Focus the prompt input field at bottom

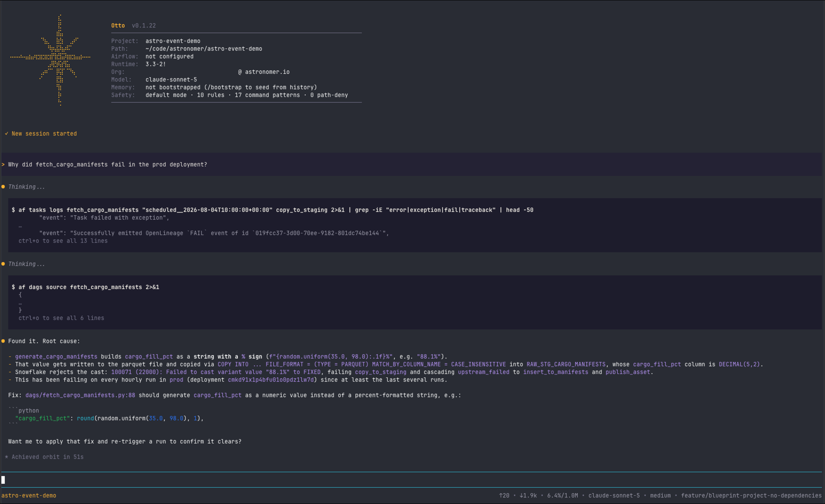[x=412, y=480]
